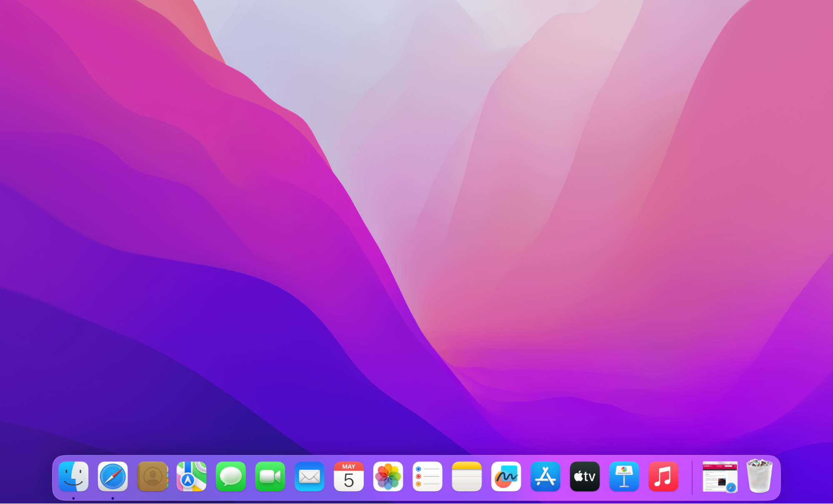Open the Trash in the Dock
Screen dimensions: 833x504
click(759, 476)
